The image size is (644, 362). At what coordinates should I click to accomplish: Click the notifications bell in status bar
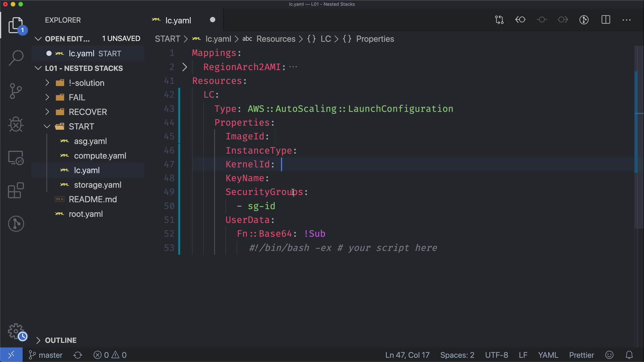(x=629, y=355)
